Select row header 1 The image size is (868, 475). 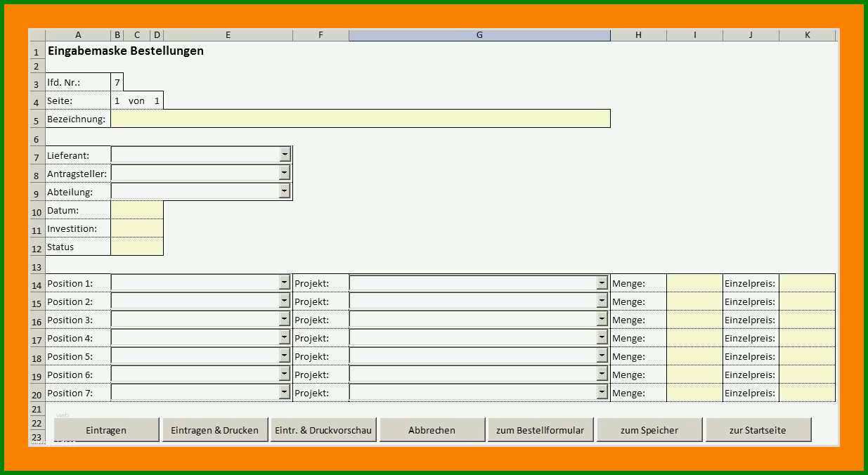[37, 51]
